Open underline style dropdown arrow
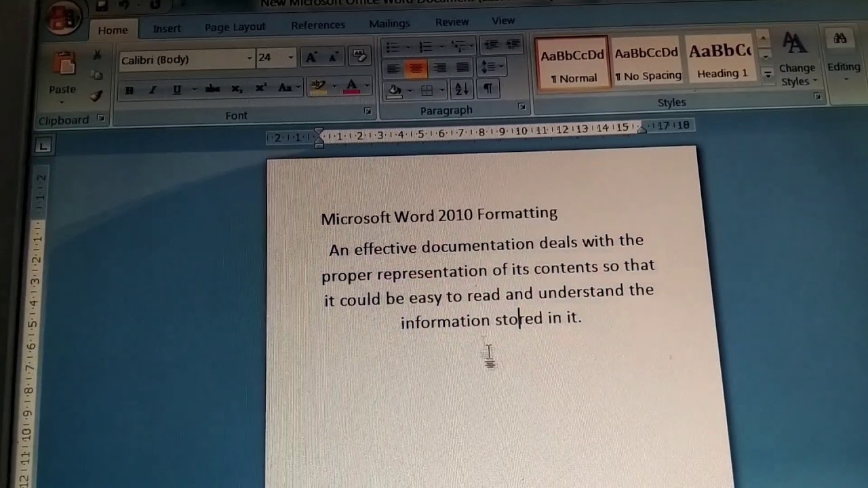 point(194,89)
